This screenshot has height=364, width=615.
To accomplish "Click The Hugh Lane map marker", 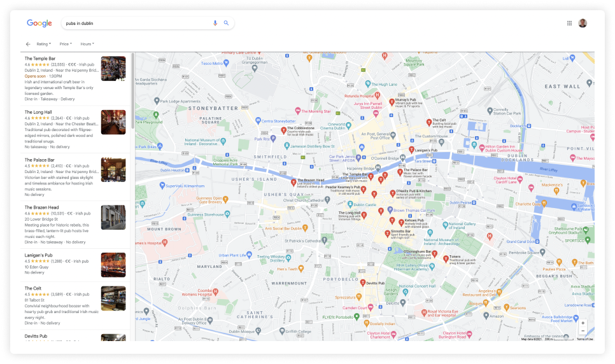I will (367, 84).
